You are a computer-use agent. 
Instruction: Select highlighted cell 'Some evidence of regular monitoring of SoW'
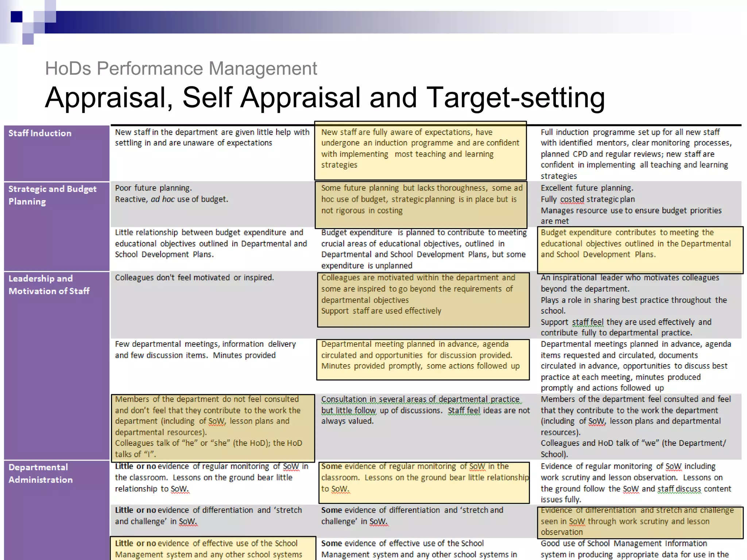(x=424, y=483)
